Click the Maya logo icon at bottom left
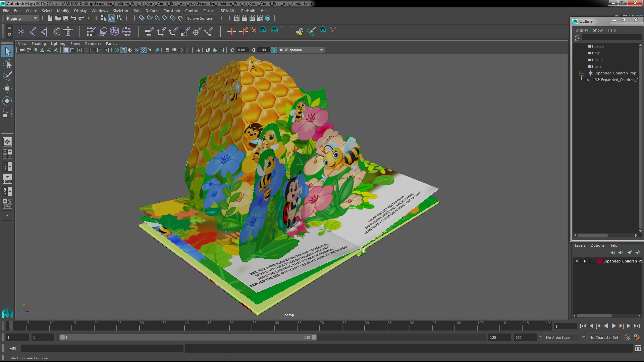This screenshot has width=644, height=362. (7, 313)
